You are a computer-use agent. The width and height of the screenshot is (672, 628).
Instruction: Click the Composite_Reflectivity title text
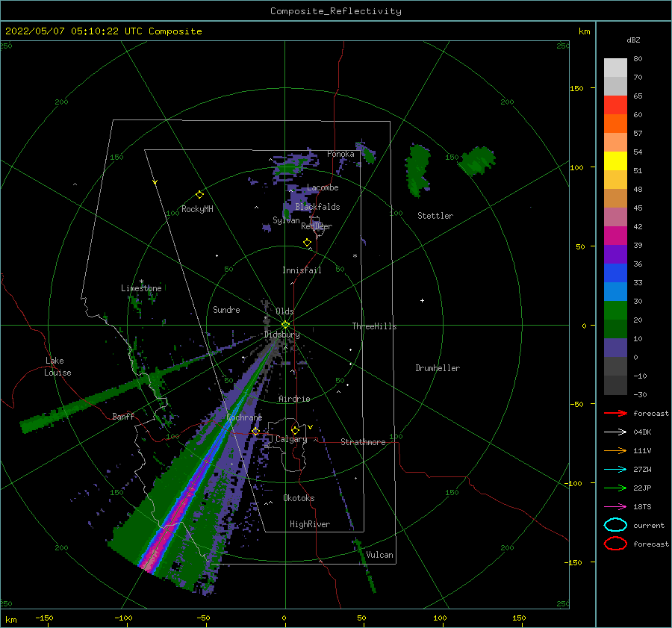pos(336,11)
